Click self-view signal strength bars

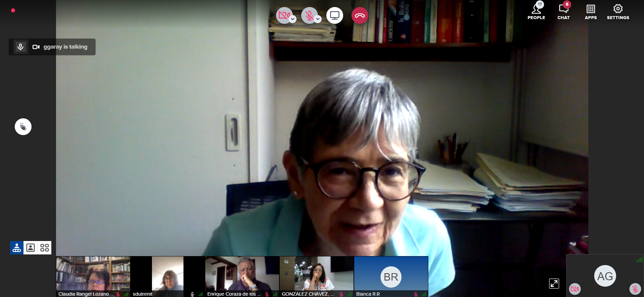639,259
